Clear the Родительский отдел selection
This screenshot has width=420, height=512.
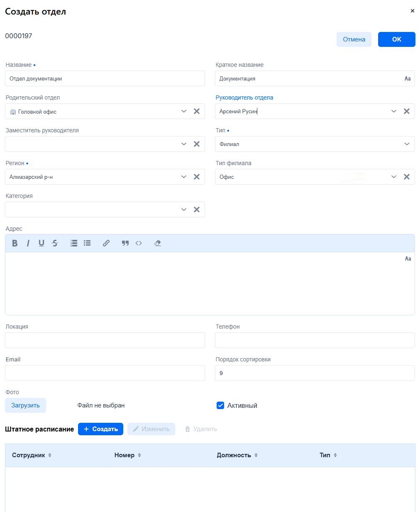point(197,111)
